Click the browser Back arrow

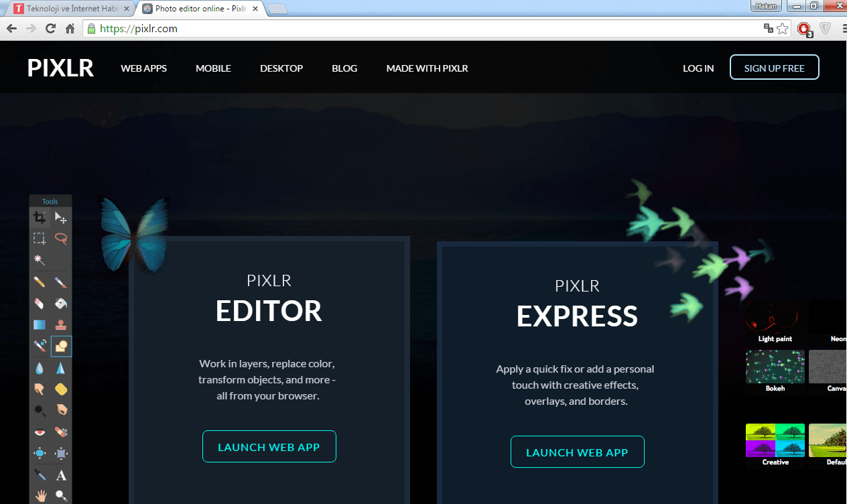11,28
